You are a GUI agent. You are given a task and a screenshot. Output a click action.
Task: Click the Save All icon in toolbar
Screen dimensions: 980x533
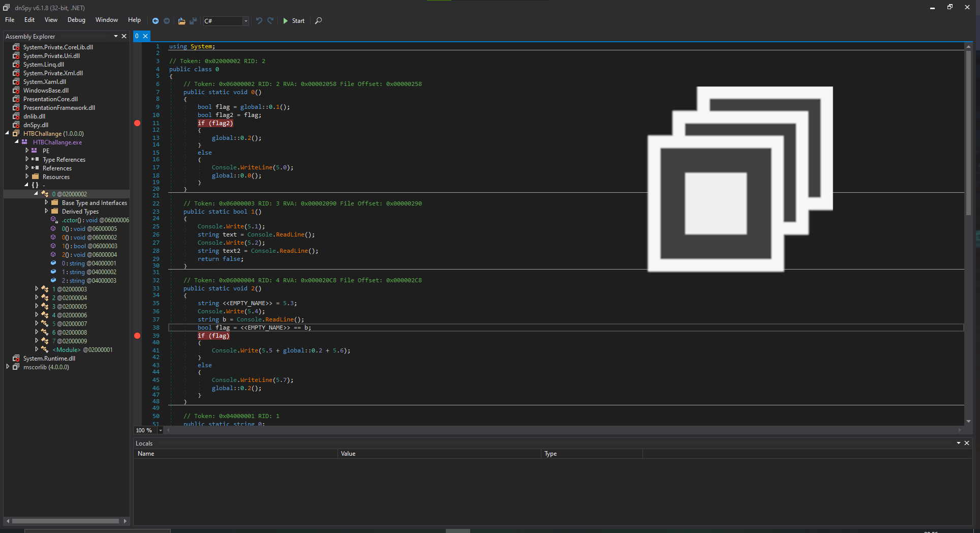193,21
